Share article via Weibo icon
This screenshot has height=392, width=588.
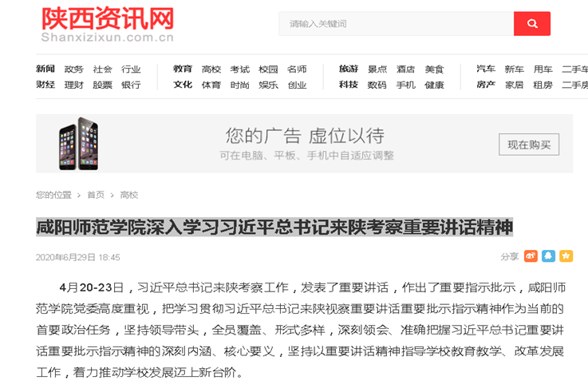[x=531, y=255]
